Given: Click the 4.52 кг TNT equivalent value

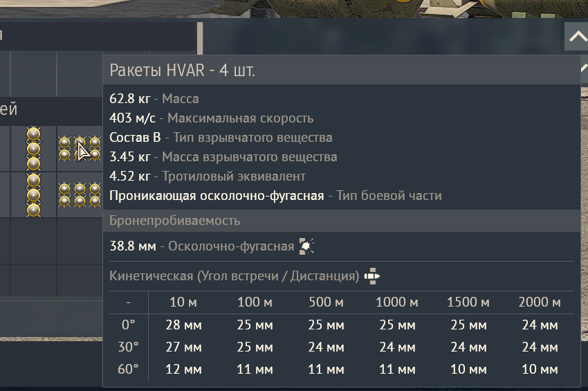Looking at the screenshot, I should pyautogui.click(x=130, y=176).
